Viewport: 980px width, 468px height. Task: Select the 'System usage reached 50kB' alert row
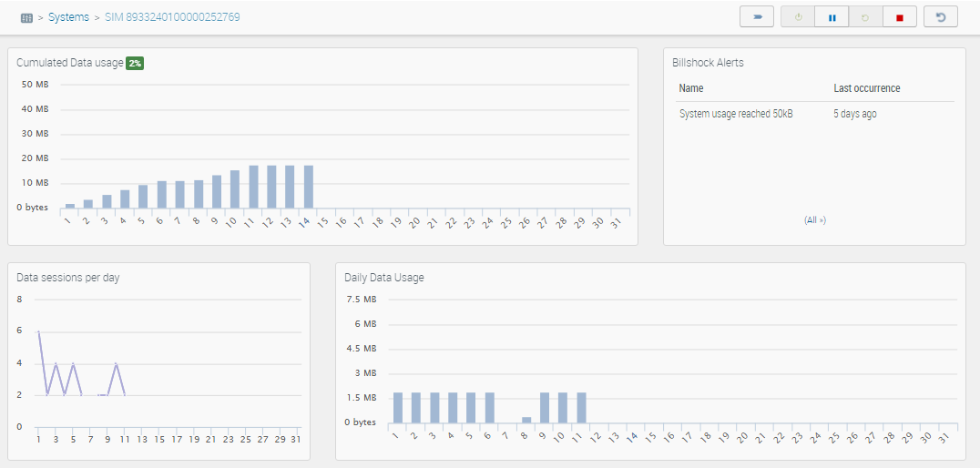[x=736, y=114]
